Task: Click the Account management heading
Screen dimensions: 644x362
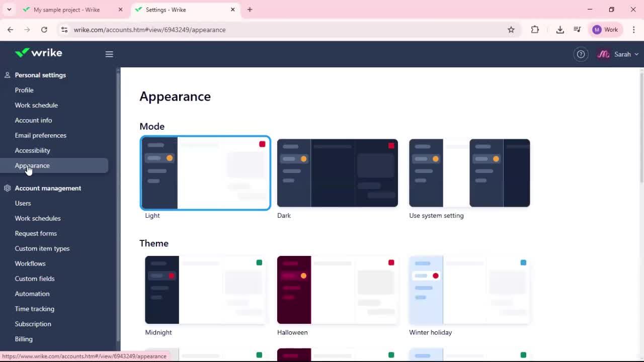Action: click(x=48, y=188)
